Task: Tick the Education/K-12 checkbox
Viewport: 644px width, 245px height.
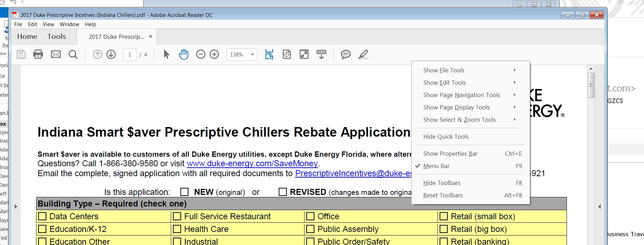Action: (x=42, y=229)
